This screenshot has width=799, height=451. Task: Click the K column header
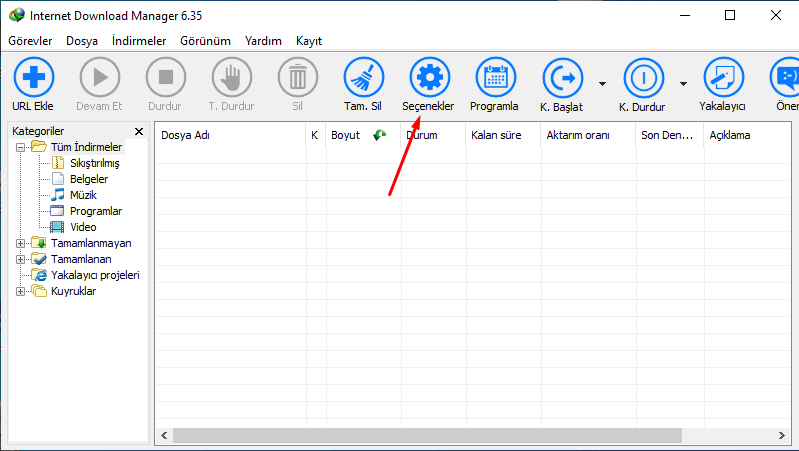pos(316,135)
